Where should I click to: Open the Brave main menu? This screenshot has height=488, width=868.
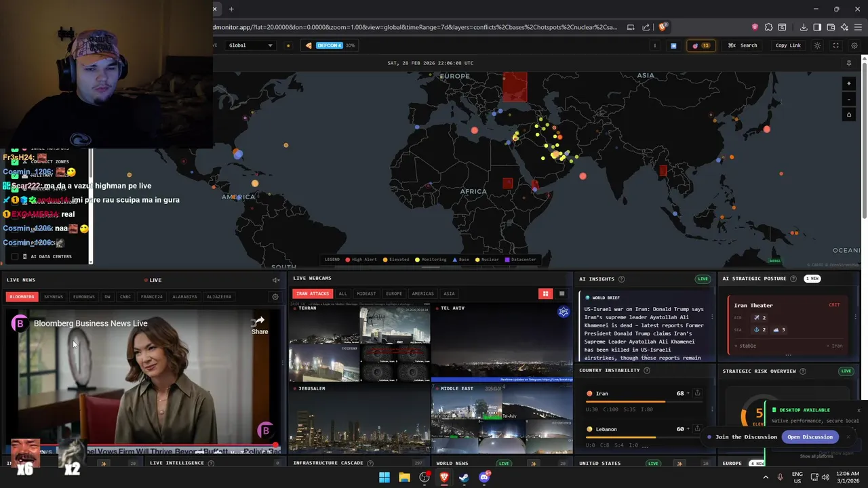click(x=857, y=27)
